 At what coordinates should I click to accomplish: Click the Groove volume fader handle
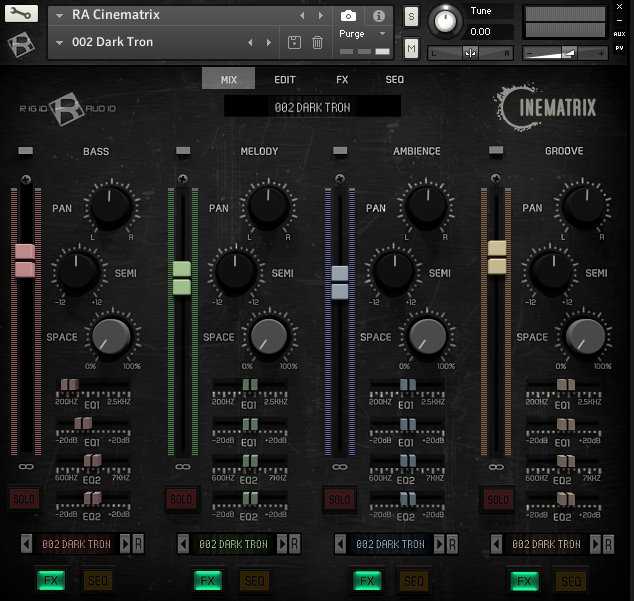[x=497, y=257]
